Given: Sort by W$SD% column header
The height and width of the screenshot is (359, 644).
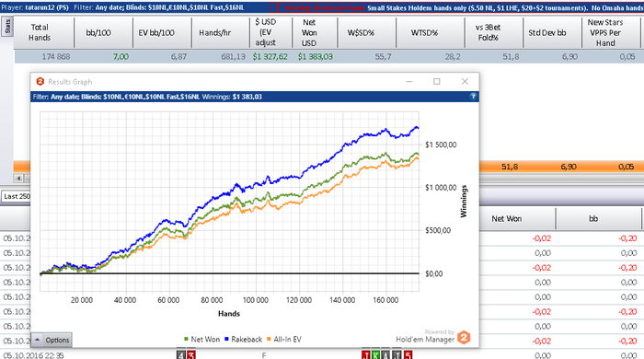Looking at the screenshot, I should click(366, 32).
